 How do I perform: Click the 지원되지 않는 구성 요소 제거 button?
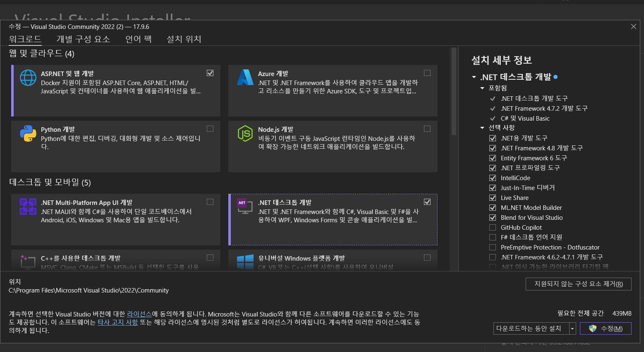(x=579, y=284)
